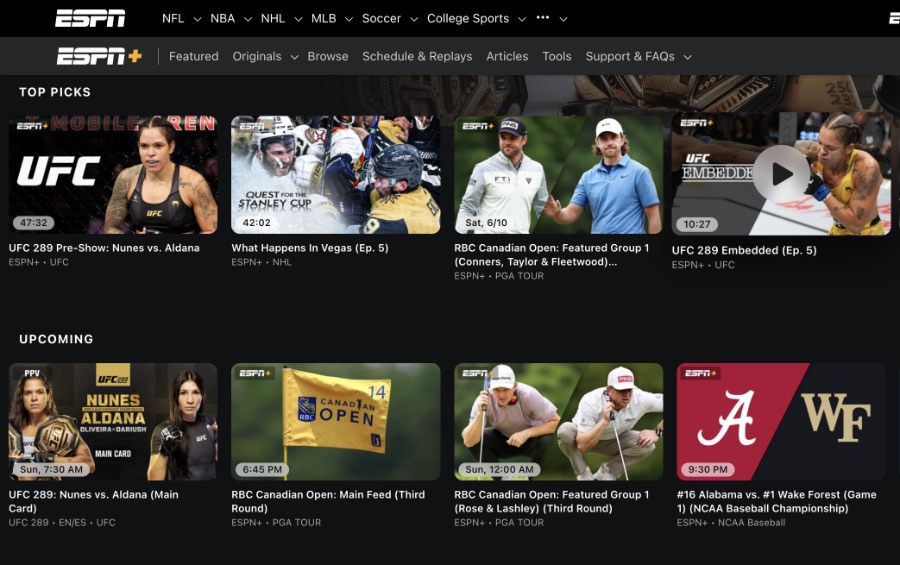Select the Browse menu item

pos(328,57)
